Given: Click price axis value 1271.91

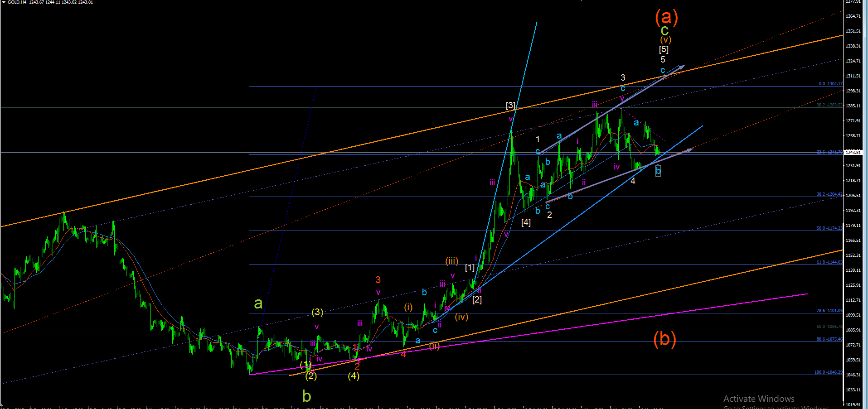Looking at the screenshot, I should click(x=853, y=121).
